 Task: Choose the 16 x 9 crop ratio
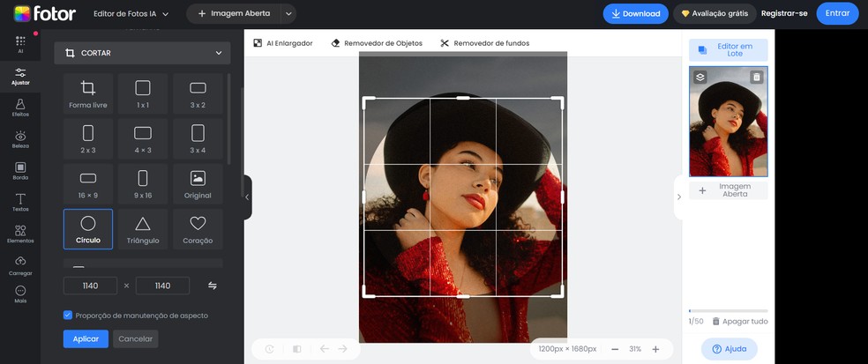[88, 184]
